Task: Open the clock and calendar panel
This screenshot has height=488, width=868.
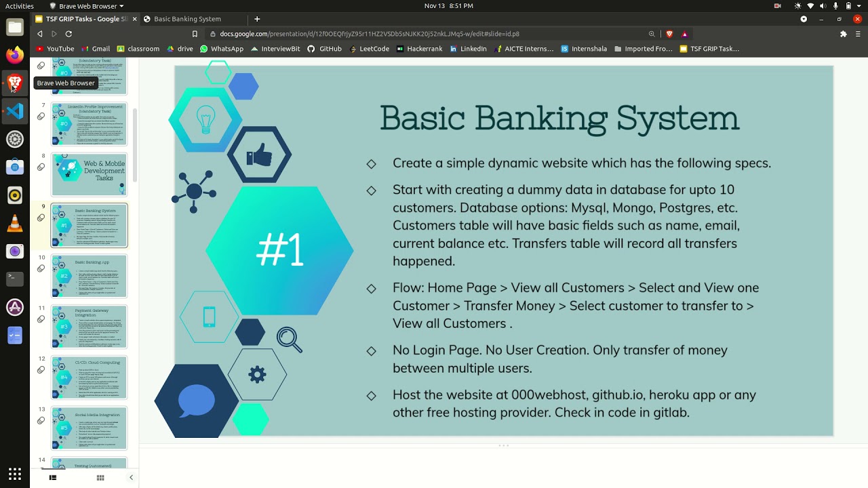Action: 448,5
